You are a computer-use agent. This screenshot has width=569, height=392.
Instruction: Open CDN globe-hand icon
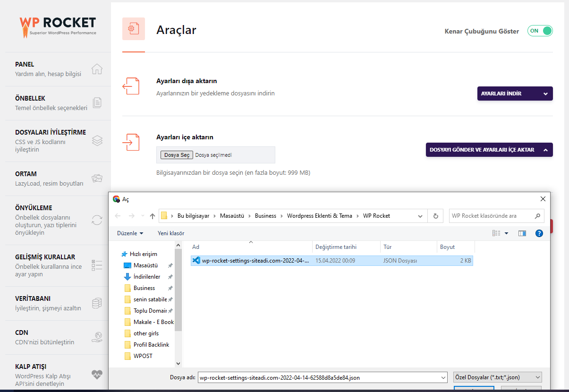(97, 337)
